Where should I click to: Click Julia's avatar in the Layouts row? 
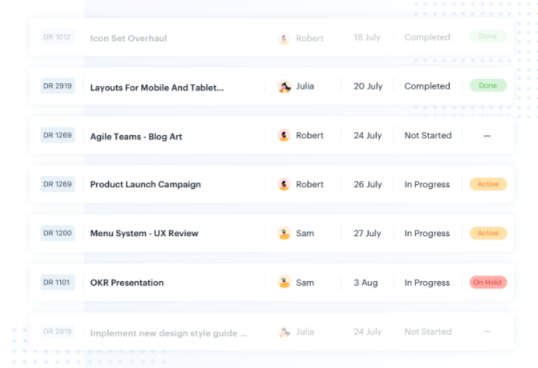(x=284, y=86)
